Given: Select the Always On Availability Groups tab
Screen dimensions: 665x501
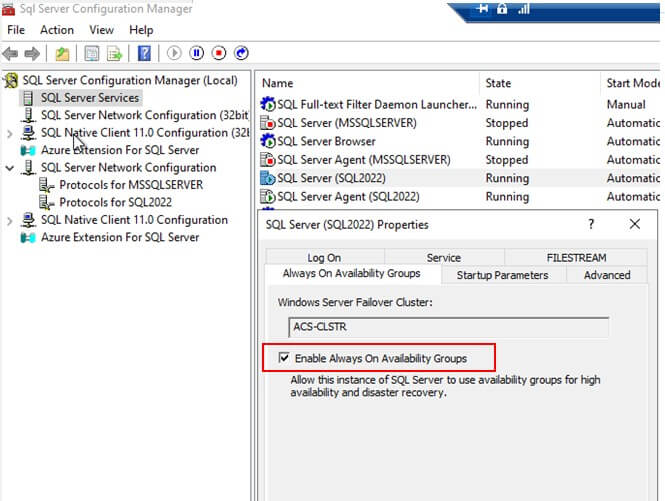Looking at the screenshot, I should click(352, 274).
